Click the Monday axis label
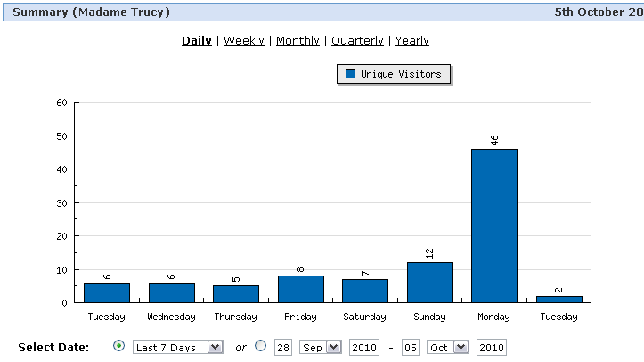 click(493, 317)
